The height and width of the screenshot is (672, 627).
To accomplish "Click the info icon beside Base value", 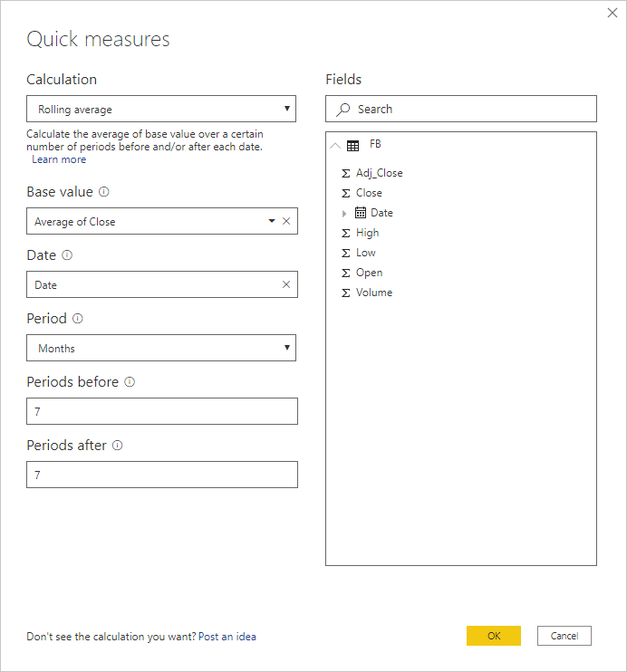I will [104, 192].
